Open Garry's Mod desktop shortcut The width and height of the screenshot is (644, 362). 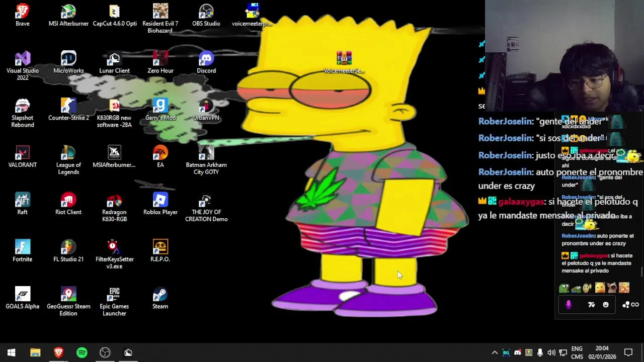coord(160,109)
